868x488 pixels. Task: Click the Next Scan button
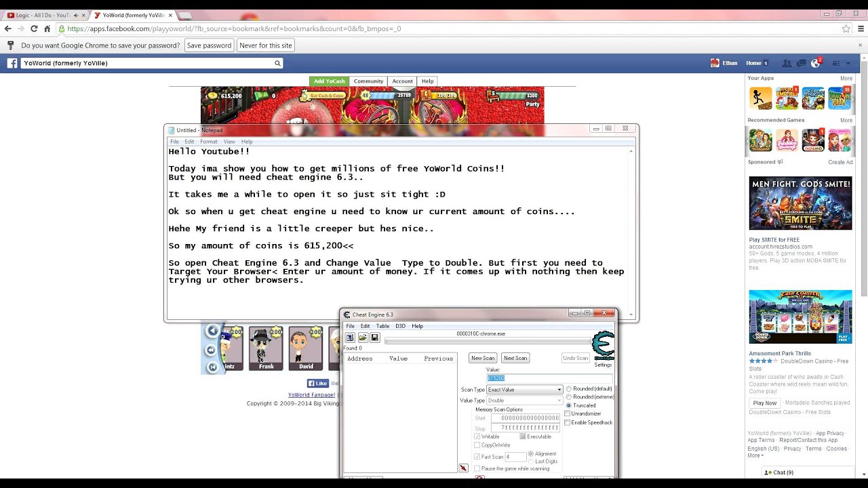(x=515, y=358)
